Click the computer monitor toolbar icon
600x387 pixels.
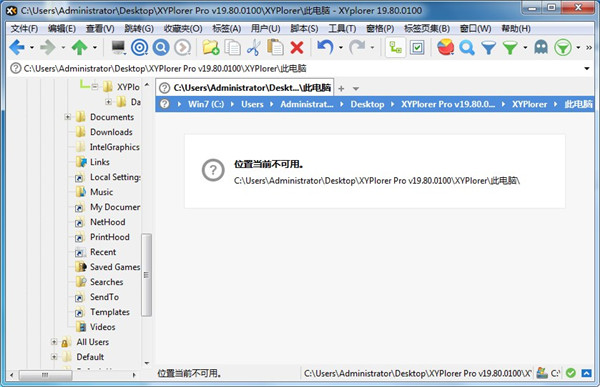pos(118,47)
